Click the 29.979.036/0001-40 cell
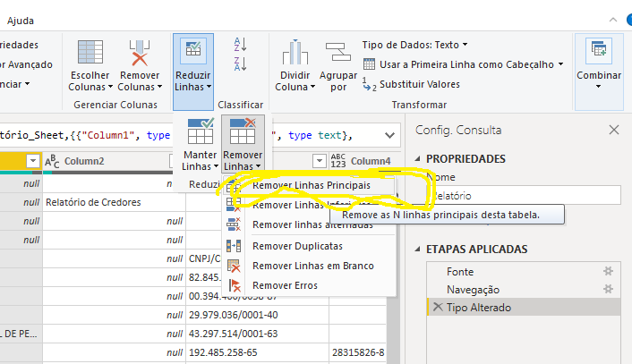The image size is (632, 364). coord(257,315)
